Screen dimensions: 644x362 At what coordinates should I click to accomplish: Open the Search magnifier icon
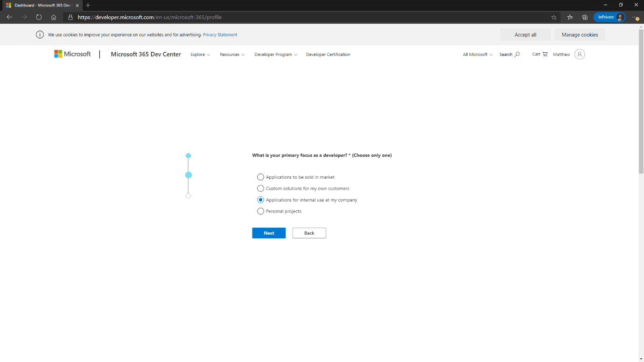pos(517,55)
